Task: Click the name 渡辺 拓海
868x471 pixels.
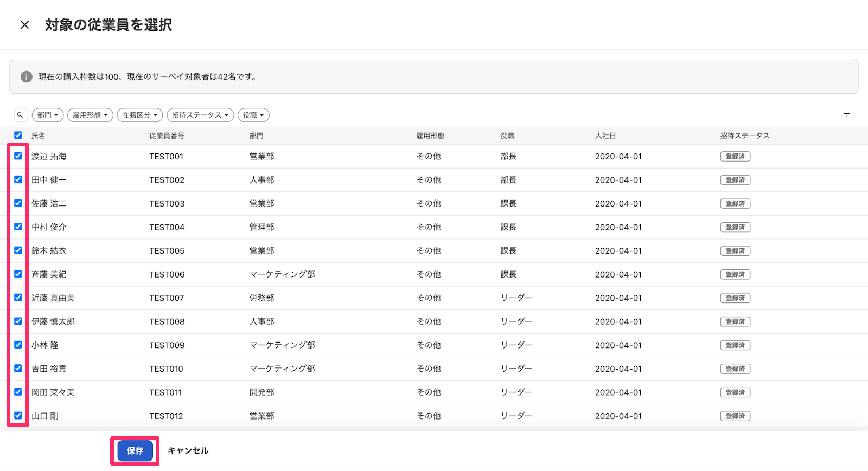Action: (x=49, y=156)
